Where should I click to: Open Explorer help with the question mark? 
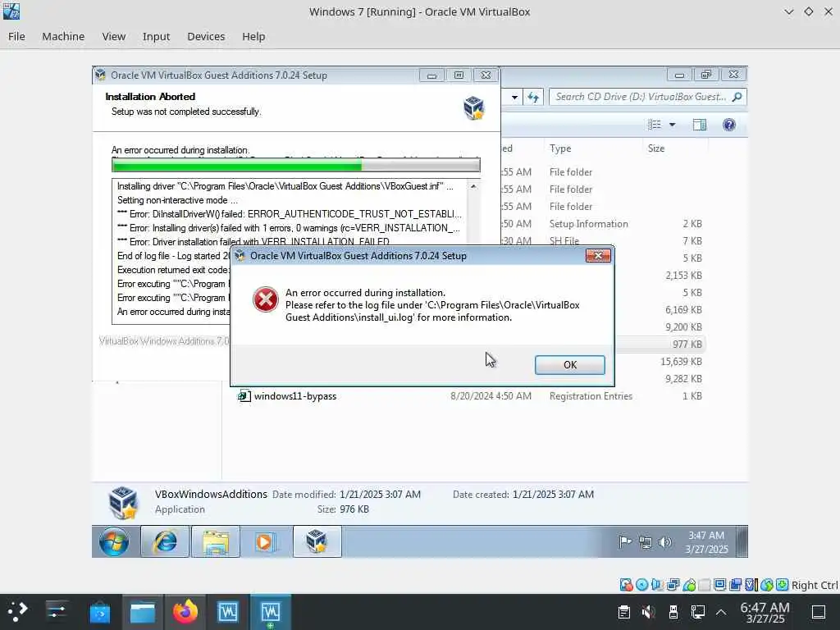728,125
